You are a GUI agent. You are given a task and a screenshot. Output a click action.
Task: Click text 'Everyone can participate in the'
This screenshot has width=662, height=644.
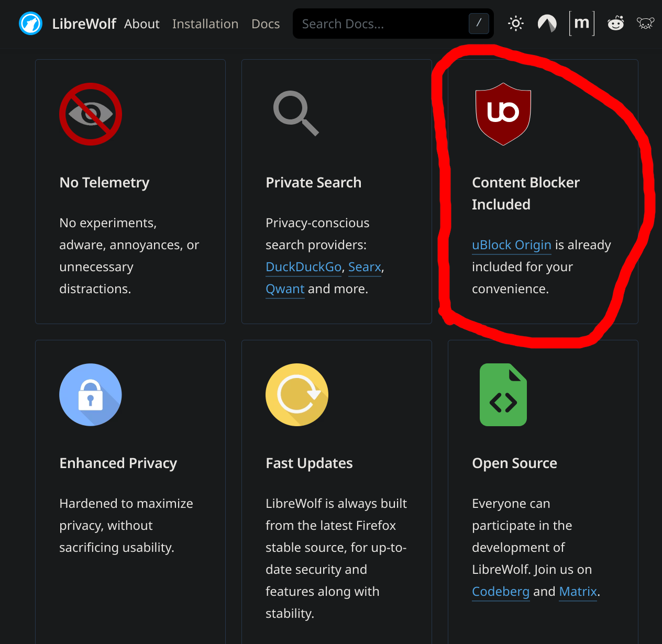click(x=522, y=515)
